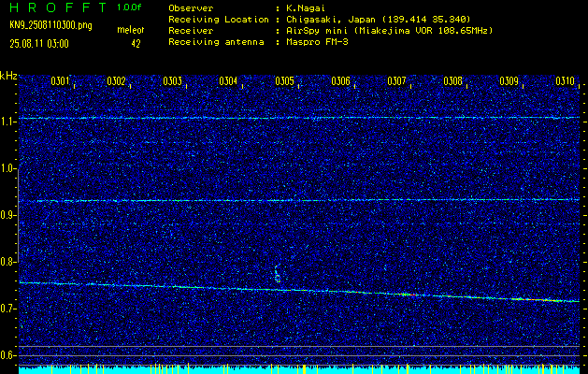
Task: Click the meteor label text
Action: pos(131,30)
